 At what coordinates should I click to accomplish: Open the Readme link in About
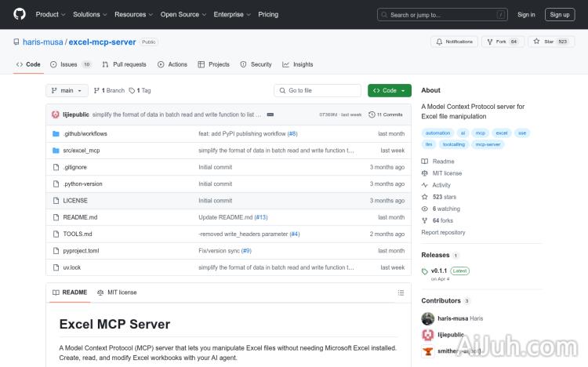tap(438, 162)
